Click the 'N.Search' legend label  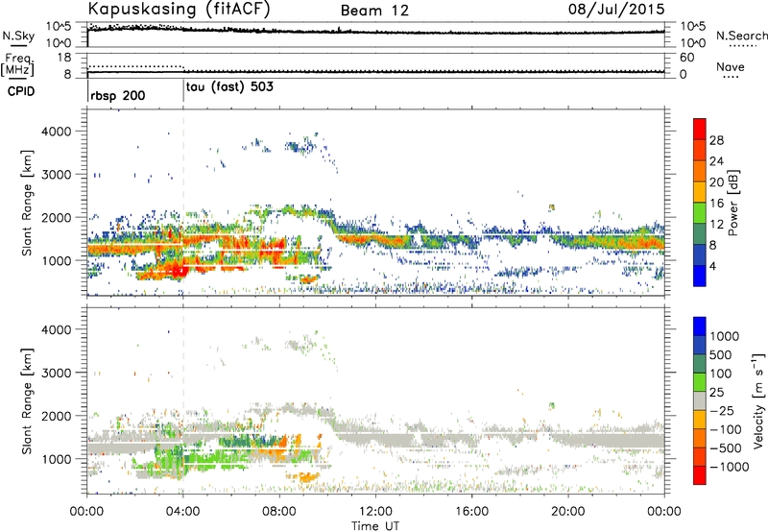741,36
